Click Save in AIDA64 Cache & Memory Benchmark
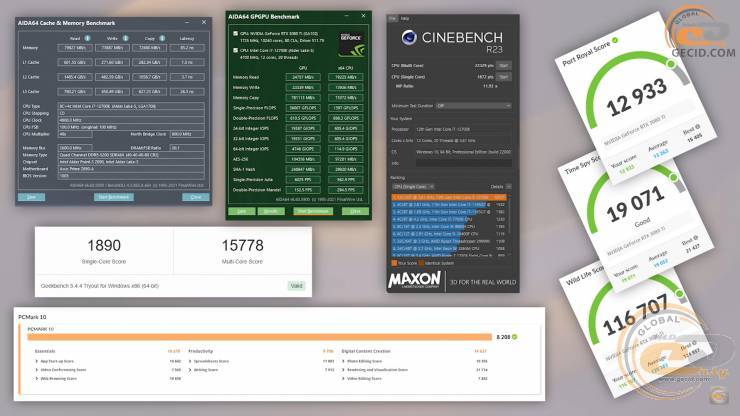The height and width of the screenshot is (416, 740). pos(31,197)
